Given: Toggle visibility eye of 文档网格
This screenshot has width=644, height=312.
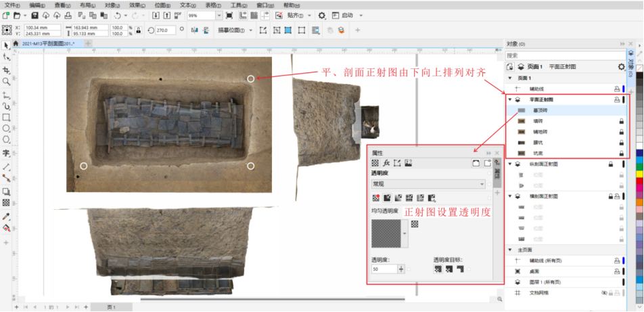Looking at the screenshot, I should click(x=604, y=292).
